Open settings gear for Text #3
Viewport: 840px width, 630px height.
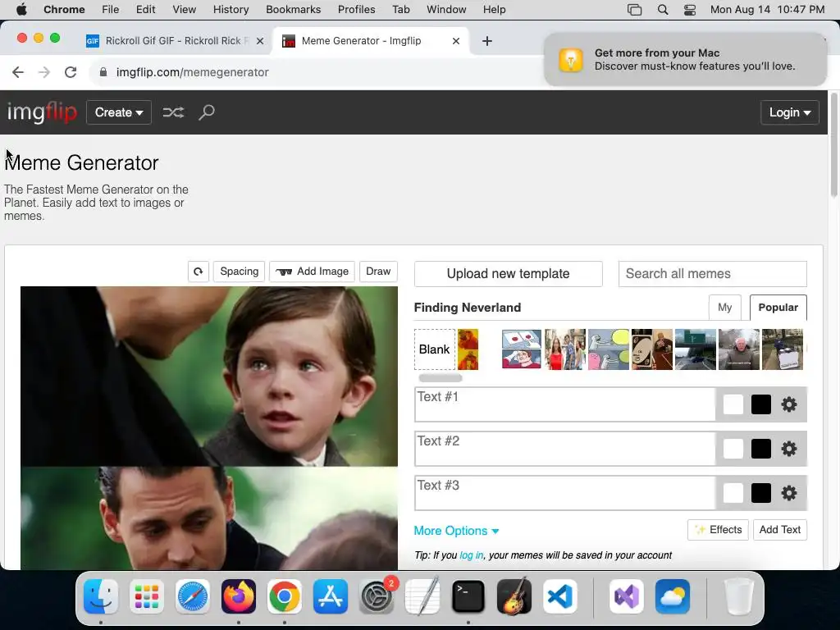pos(788,493)
